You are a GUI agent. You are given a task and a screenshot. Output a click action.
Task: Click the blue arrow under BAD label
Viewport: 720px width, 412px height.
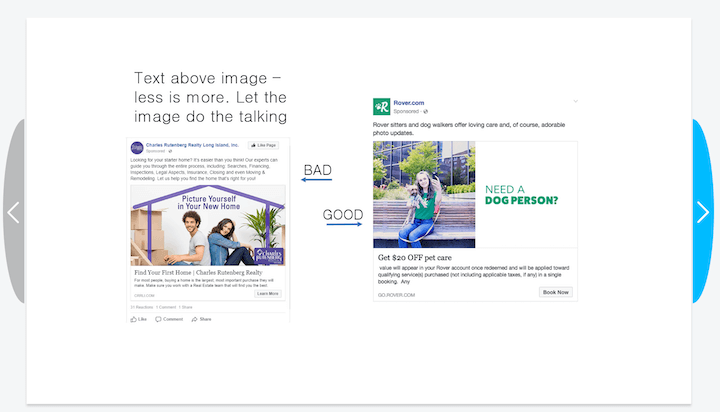click(x=317, y=182)
